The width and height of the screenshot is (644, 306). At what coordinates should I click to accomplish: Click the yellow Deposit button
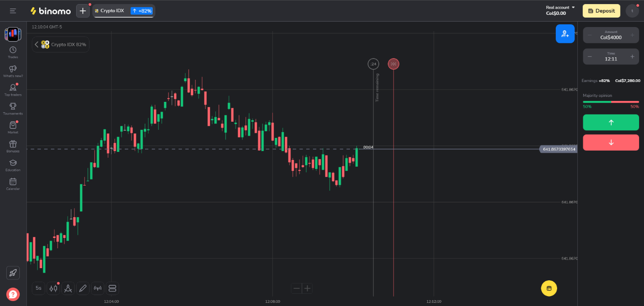pyautogui.click(x=601, y=11)
